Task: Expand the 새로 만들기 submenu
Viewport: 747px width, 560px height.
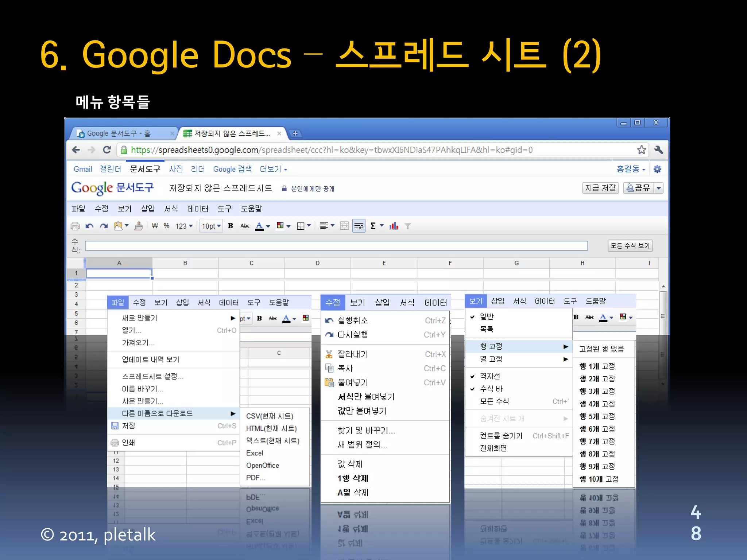Action: pos(174,318)
